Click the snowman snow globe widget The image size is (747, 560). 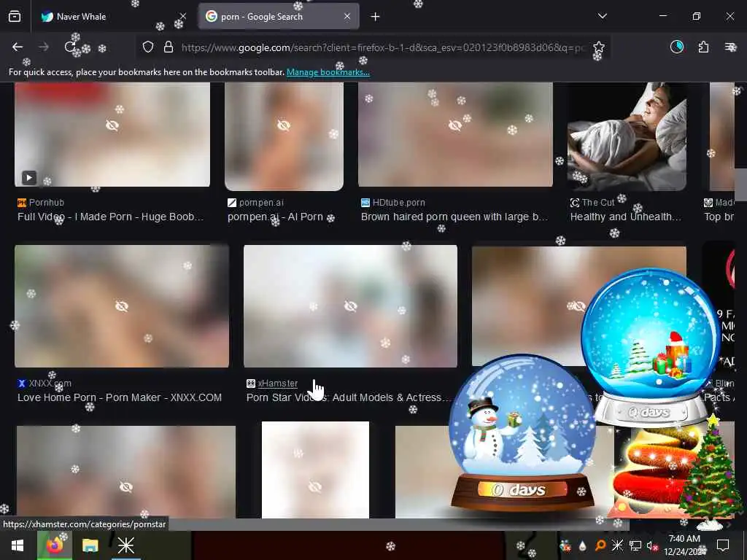click(522, 432)
